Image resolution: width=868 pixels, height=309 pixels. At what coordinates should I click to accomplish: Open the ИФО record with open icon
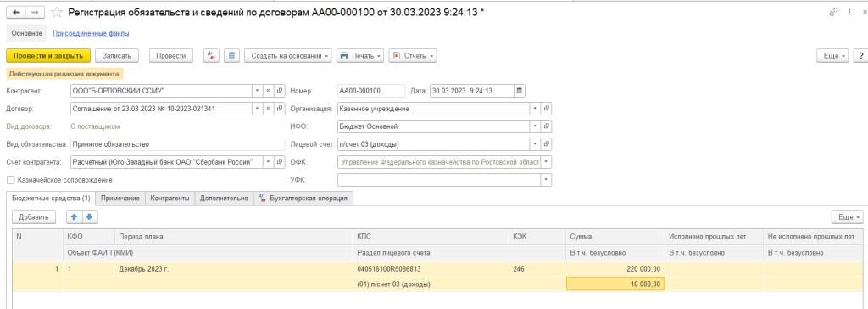(x=547, y=127)
